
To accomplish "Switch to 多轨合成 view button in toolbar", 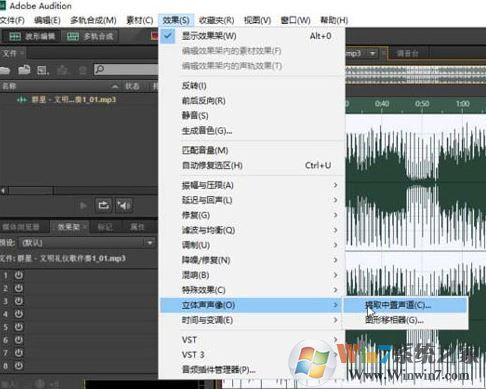I will 90,36.
